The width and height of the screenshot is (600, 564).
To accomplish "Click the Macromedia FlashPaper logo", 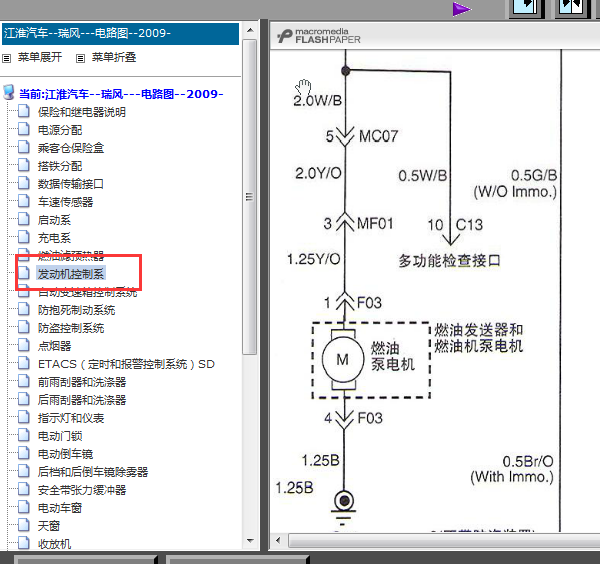I will point(319,36).
